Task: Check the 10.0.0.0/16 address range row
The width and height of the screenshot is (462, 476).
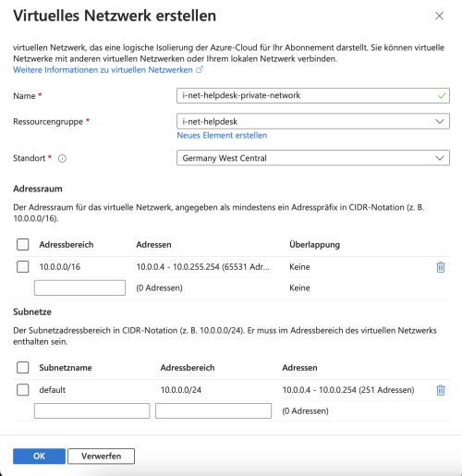Action: click(x=23, y=266)
